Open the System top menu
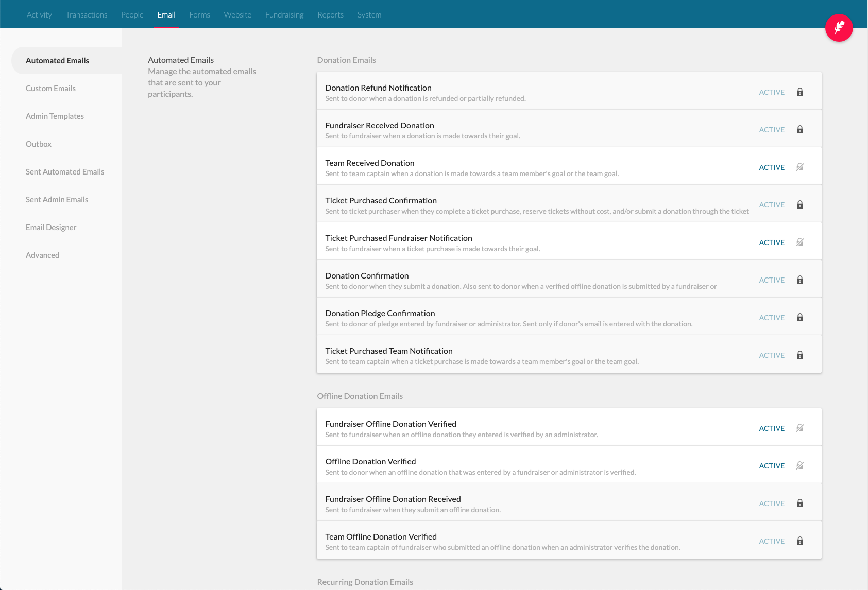 (x=369, y=15)
